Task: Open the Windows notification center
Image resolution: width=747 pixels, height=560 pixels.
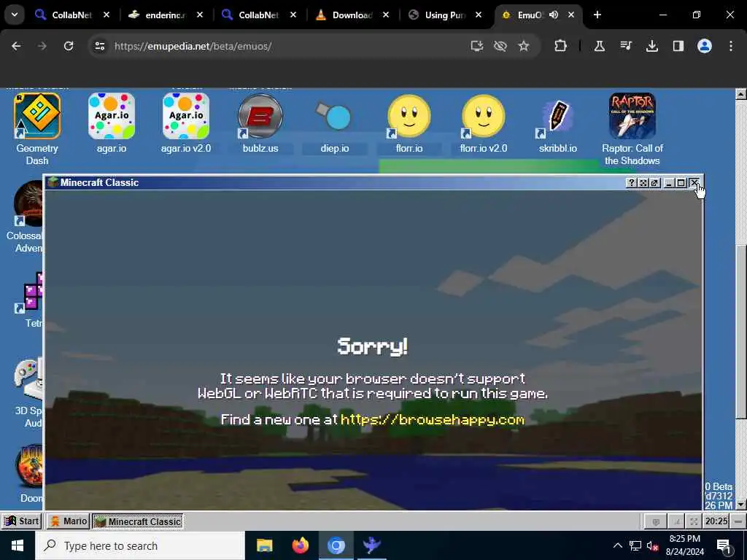Action: 724,547
